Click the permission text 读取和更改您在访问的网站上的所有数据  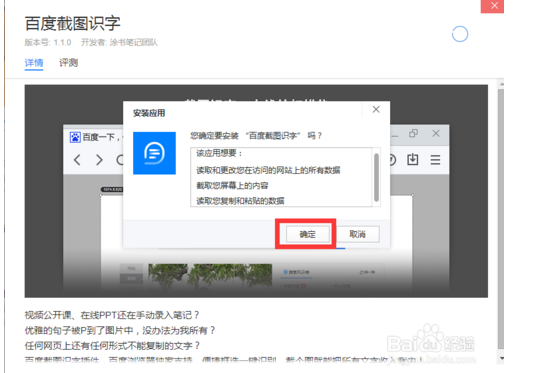coord(268,170)
